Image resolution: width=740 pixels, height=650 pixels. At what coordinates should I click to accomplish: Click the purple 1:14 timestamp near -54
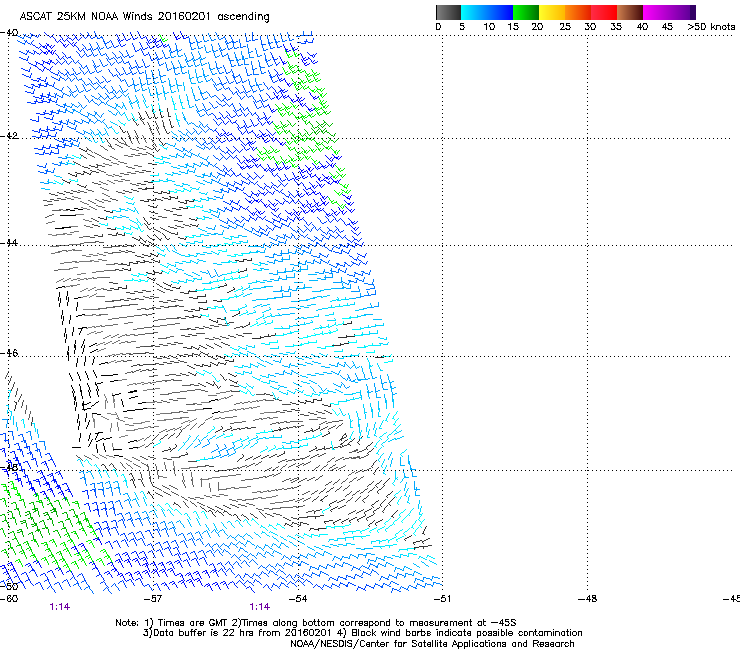pyautogui.click(x=260, y=607)
